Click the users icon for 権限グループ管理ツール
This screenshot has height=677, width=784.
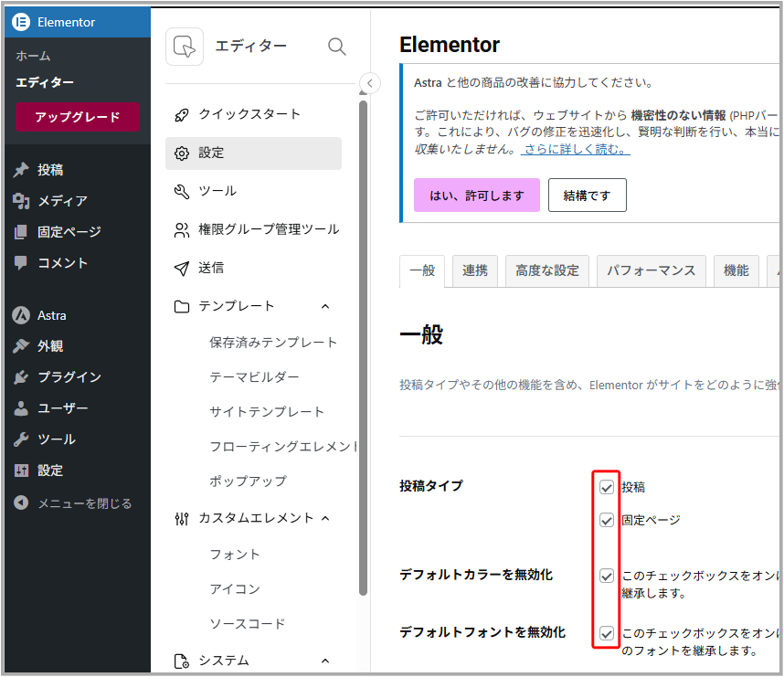[x=182, y=230]
